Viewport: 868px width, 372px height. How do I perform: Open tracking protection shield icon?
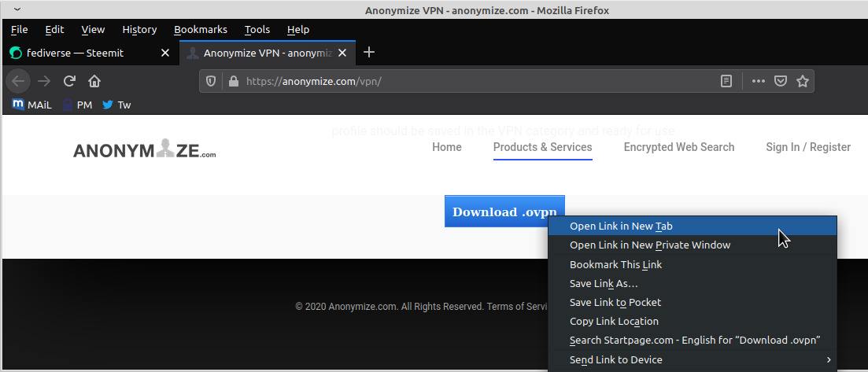tap(211, 81)
